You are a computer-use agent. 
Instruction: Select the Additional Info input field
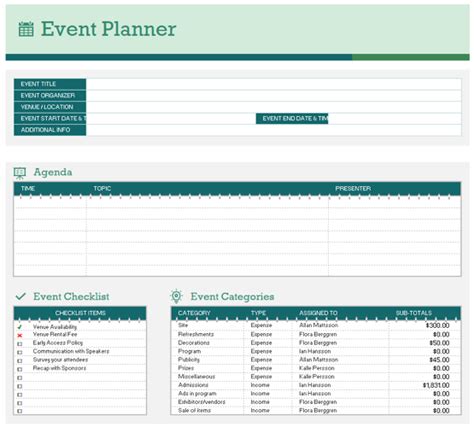pos(274,130)
